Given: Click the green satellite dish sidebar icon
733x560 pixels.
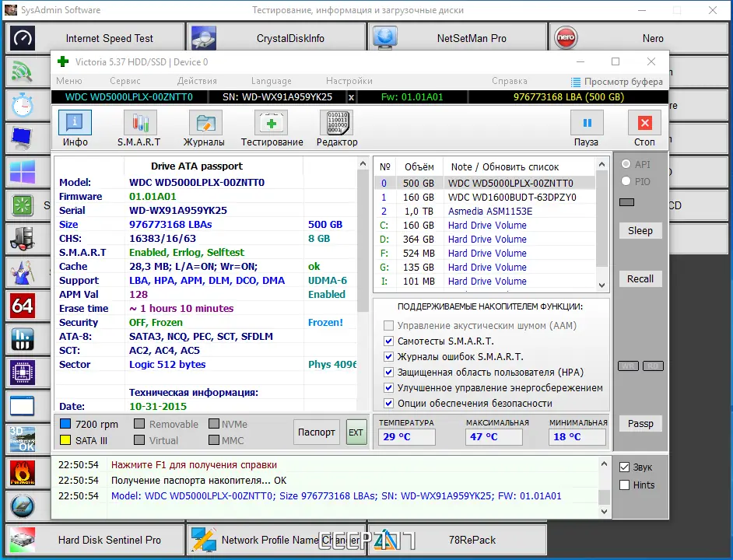Looking at the screenshot, I should coord(22,71).
